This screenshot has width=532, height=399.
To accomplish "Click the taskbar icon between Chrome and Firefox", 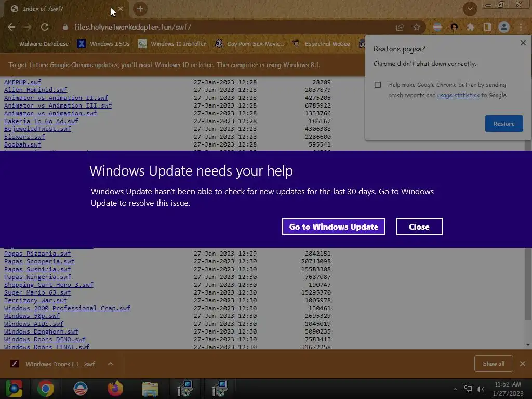I will pos(81,389).
